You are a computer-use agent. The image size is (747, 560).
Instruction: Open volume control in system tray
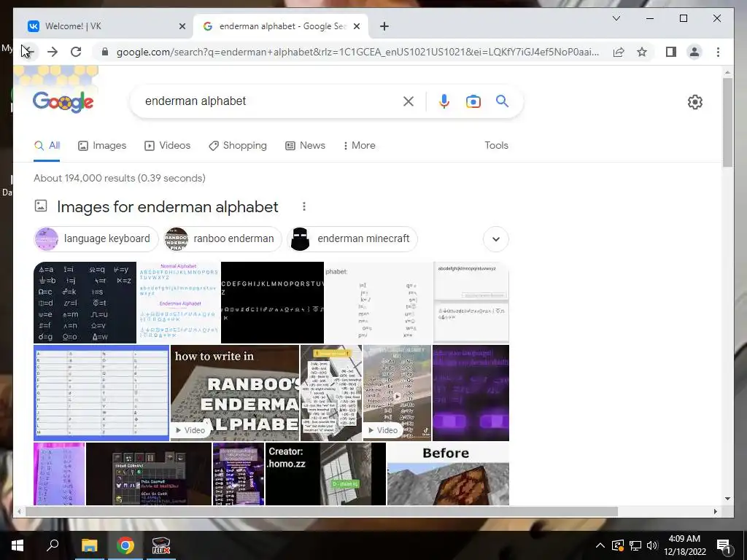point(652,545)
